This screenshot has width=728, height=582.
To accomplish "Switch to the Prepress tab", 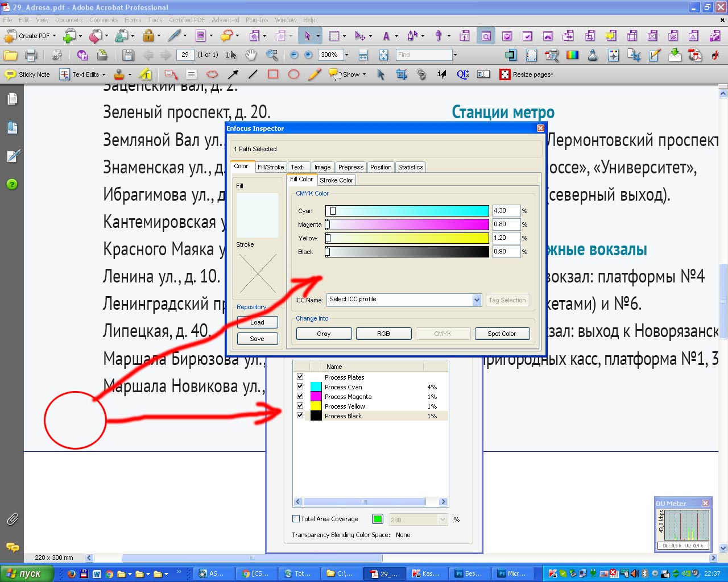I will [351, 167].
